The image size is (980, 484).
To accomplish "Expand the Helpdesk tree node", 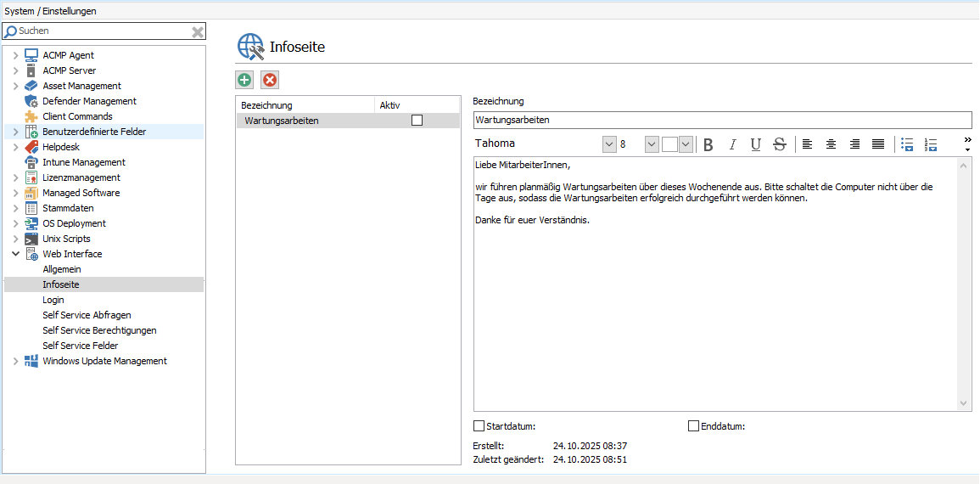I will (15, 148).
